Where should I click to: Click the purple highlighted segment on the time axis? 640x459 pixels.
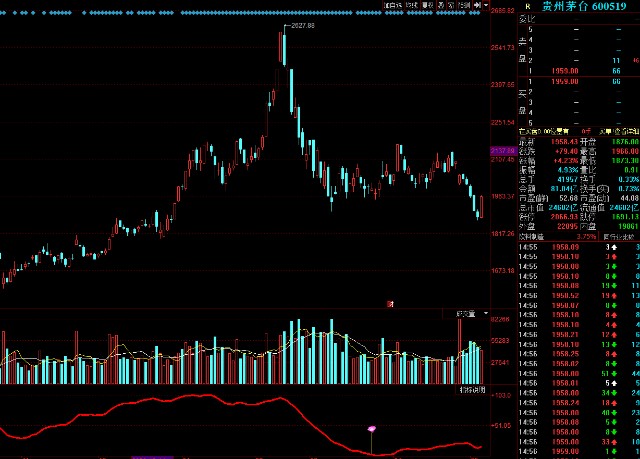(152, 455)
